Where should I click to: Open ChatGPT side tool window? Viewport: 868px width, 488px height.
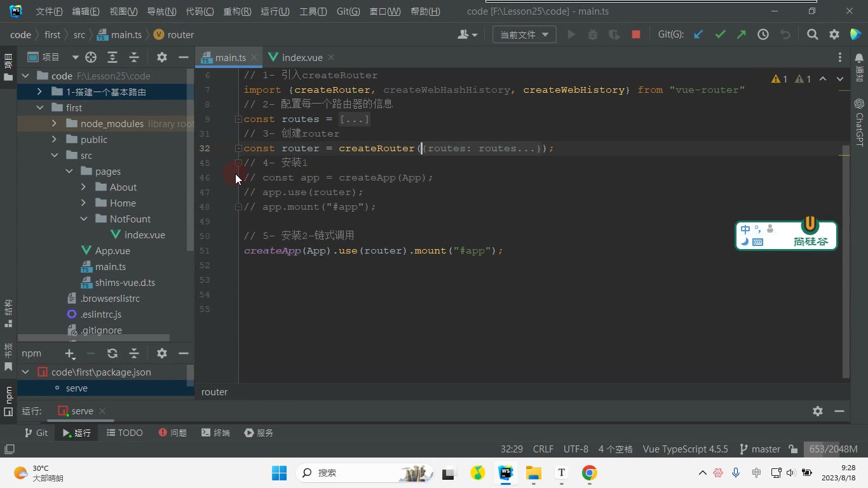point(859,122)
